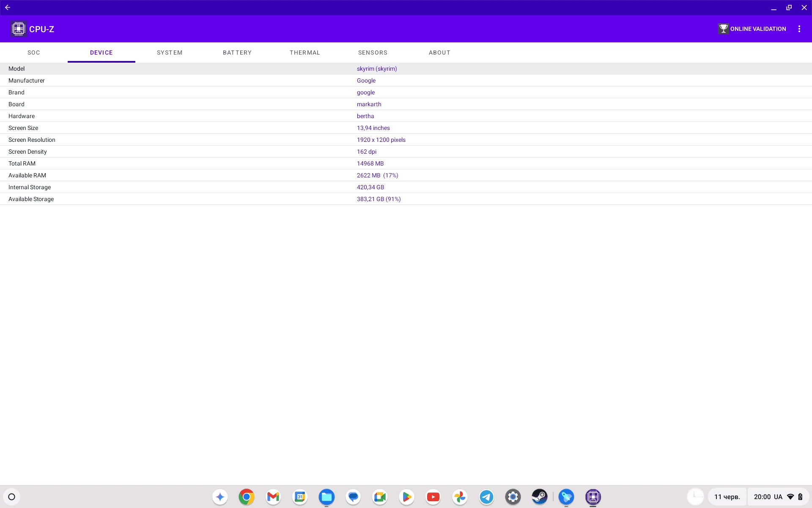Viewport: 812px width, 508px height.
Task: Click the brand value "google"
Action: pos(366,92)
